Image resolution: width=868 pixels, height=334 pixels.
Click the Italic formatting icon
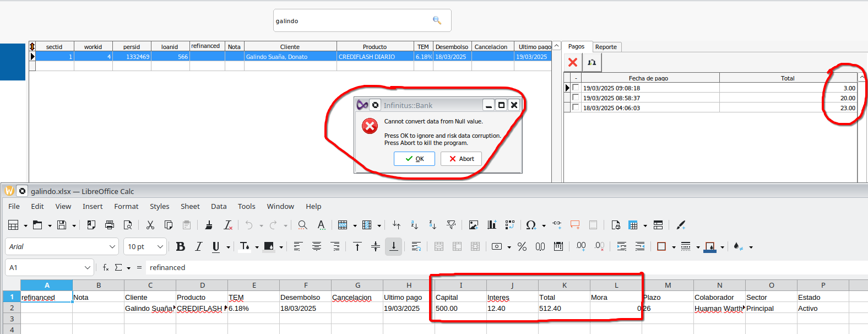pyautogui.click(x=198, y=247)
